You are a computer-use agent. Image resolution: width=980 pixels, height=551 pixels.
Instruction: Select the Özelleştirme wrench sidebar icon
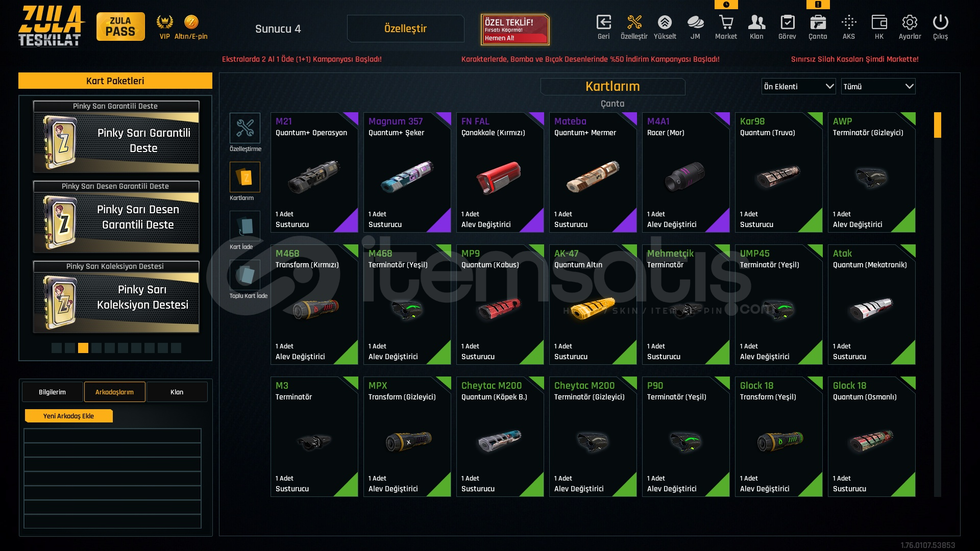(x=245, y=128)
